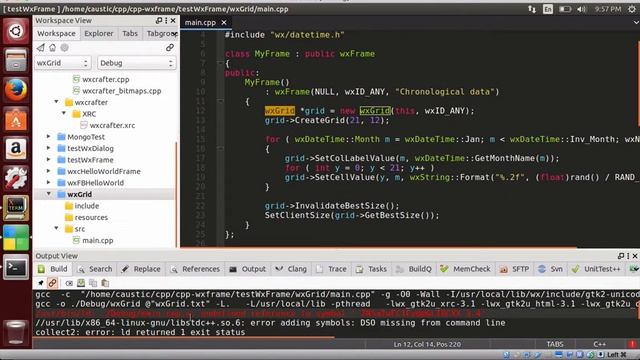Viewport: 640px width, 360px height.
Task: Click the copy icon in Build toolbar
Action: (x=93, y=283)
